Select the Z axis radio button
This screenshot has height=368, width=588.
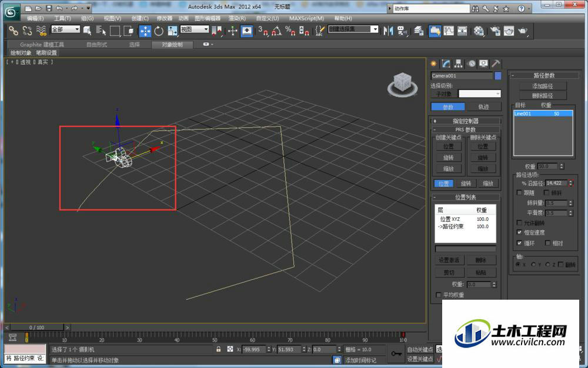pyautogui.click(x=547, y=264)
